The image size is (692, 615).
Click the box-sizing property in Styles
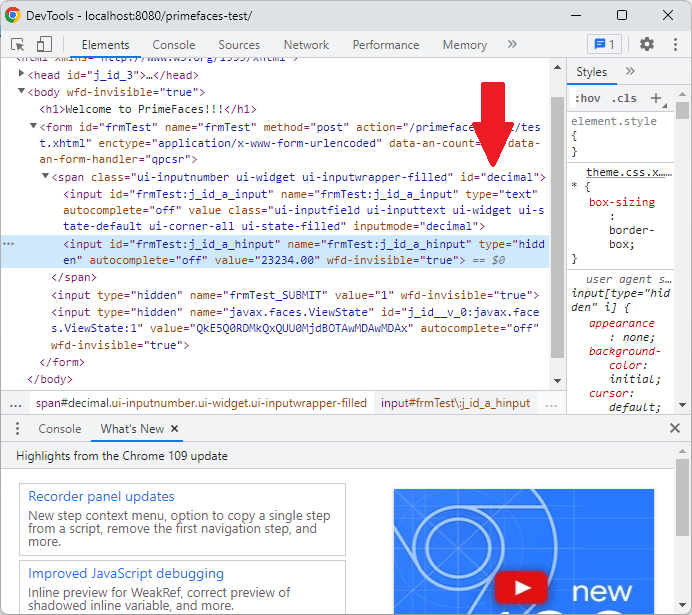[x=621, y=202]
